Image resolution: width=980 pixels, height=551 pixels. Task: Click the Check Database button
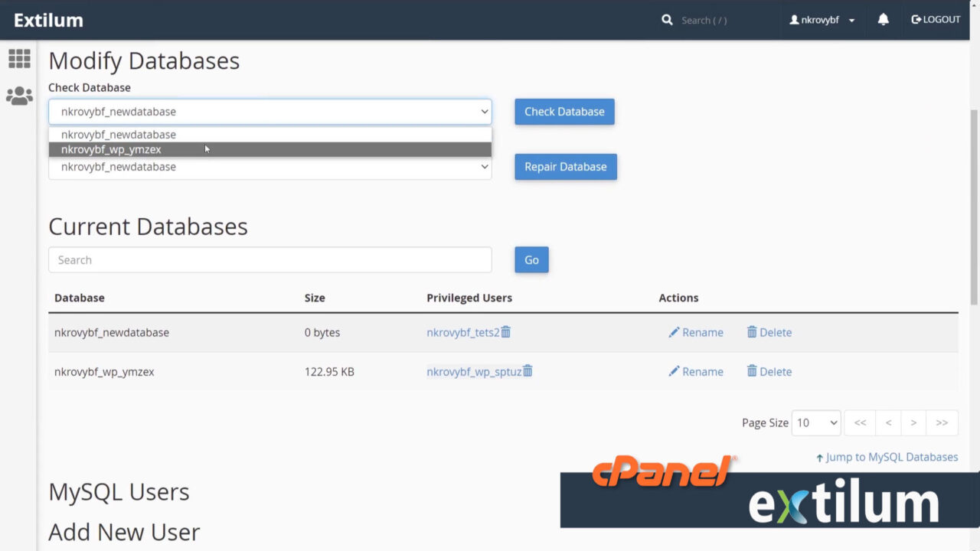[x=564, y=111]
